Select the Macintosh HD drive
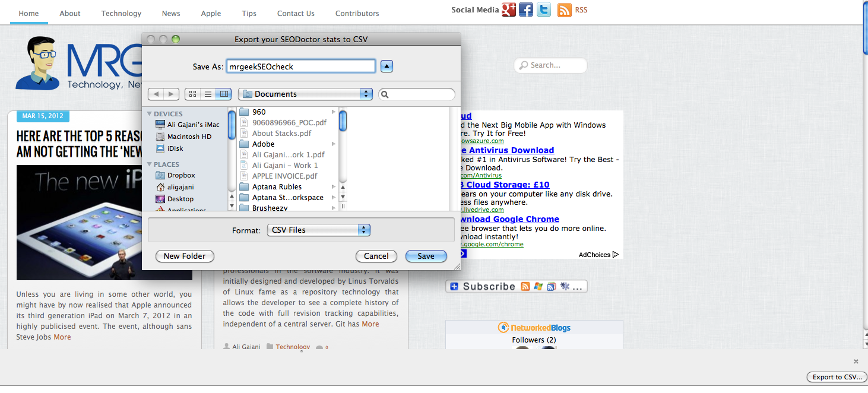Screen dimensions: 868x393 point(183,137)
